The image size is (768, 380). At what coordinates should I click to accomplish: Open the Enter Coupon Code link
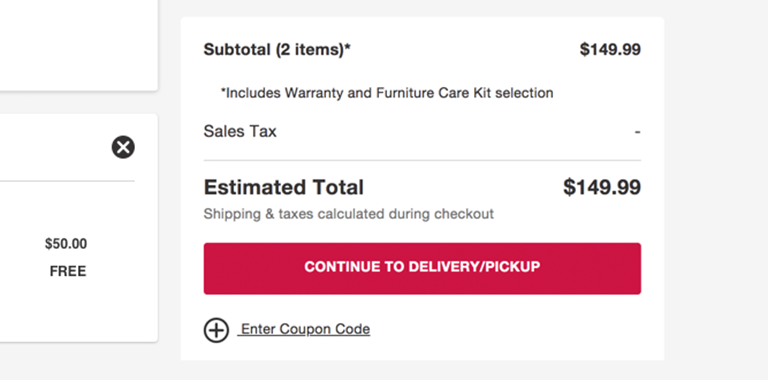click(x=304, y=329)
